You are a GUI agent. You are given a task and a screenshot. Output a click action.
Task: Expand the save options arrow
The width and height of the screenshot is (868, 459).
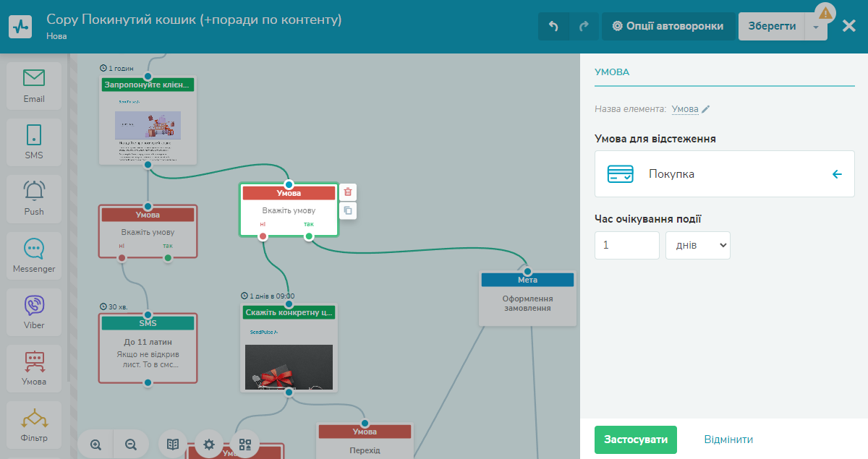tap(815, 27)
